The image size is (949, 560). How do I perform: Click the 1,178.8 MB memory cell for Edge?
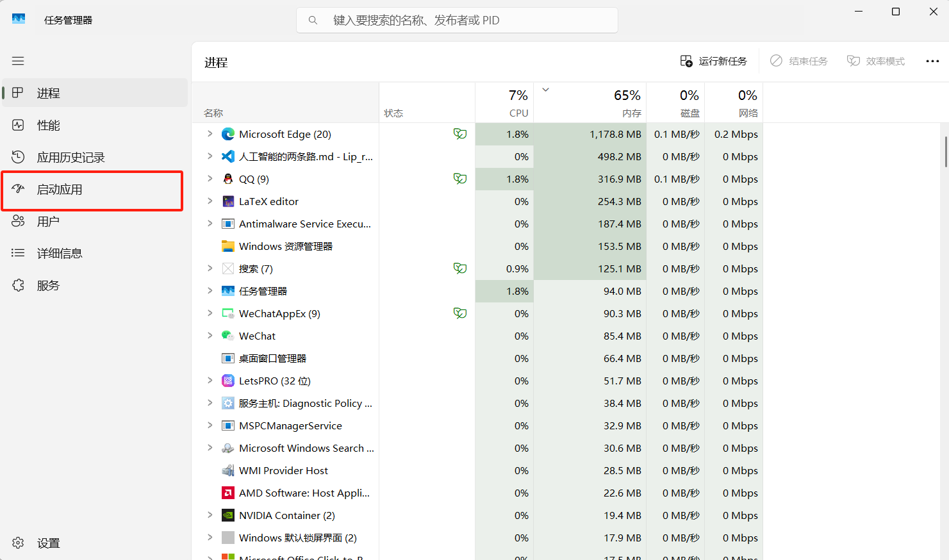pos(590,134)
